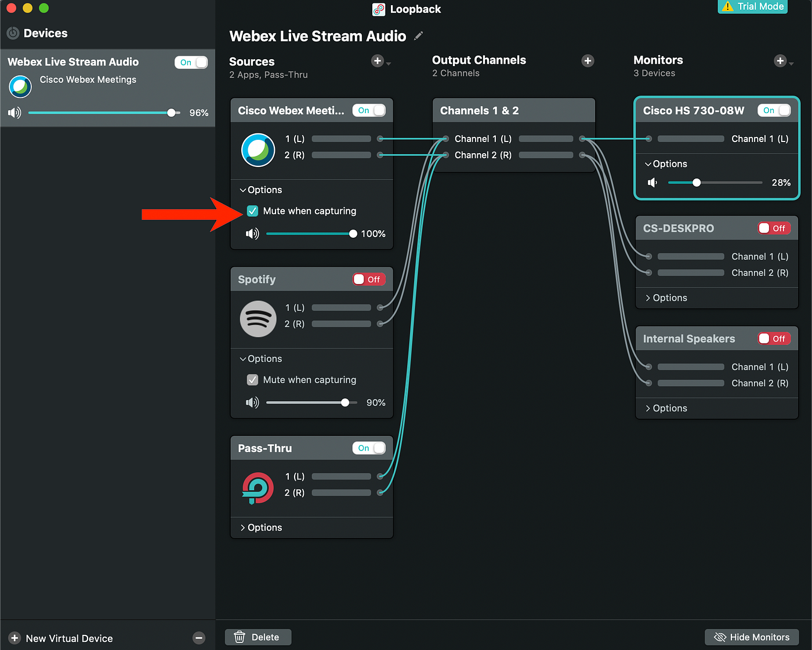Click speaker icon in Spotify source options
This screenshot has height=650, width=812.
pos(252,402)
